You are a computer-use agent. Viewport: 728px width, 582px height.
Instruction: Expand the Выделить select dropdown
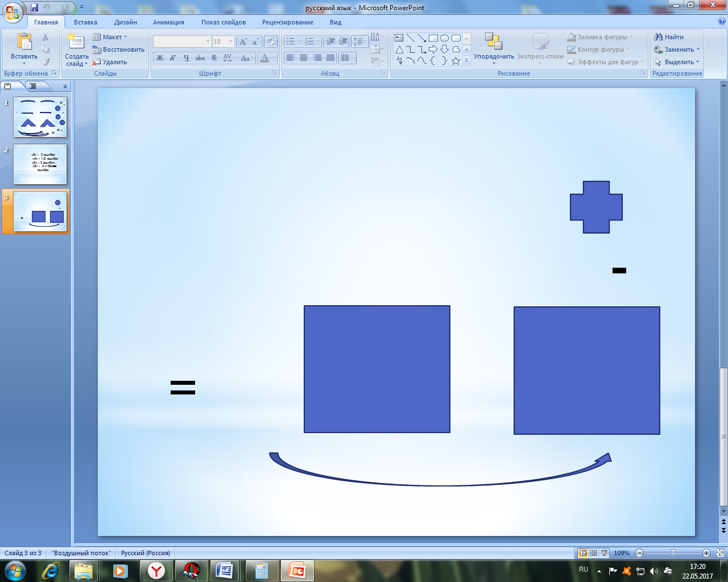point(677,62)
